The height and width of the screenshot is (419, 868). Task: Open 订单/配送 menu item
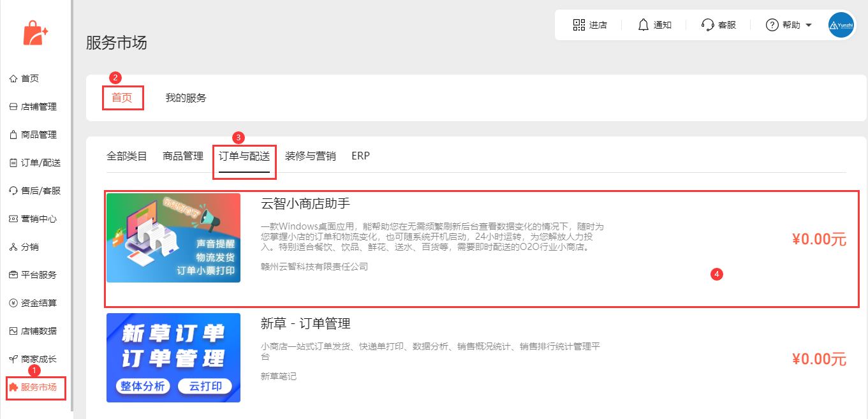point(41,163)
